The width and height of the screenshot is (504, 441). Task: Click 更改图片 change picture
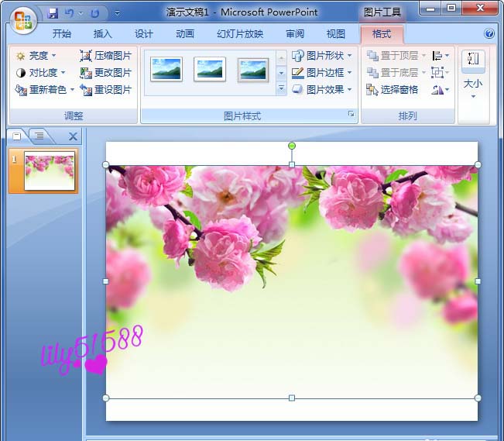point(106,73)
